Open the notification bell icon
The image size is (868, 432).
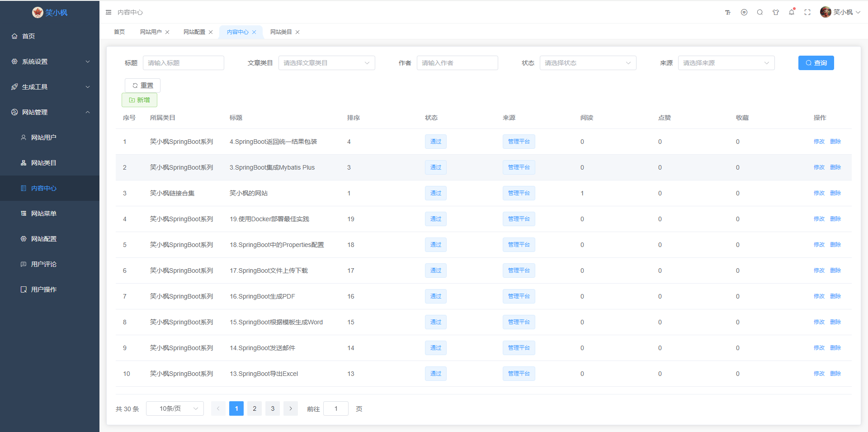792,12
